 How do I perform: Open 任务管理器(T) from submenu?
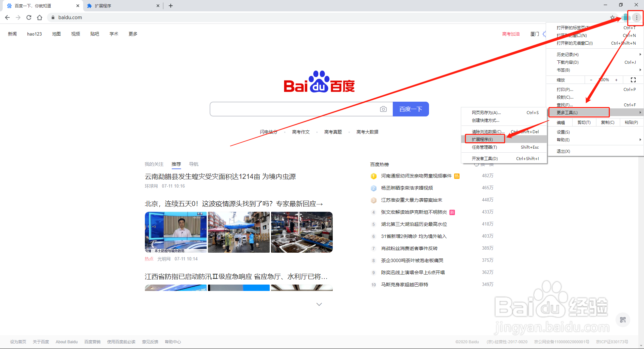coord(504,147)
